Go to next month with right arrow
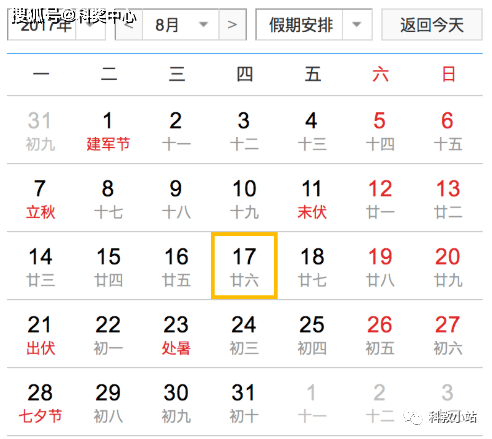This screenshot has width=492, height=439. tap(232, 25)
